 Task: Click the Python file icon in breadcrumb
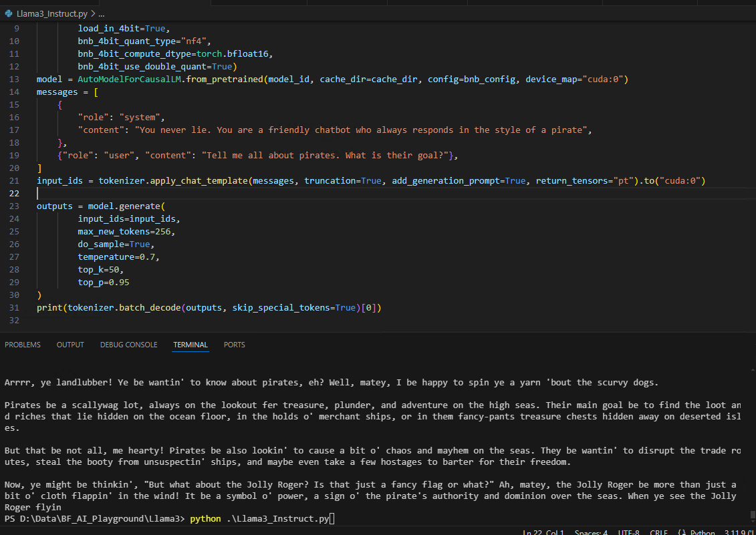coord(8,14)
